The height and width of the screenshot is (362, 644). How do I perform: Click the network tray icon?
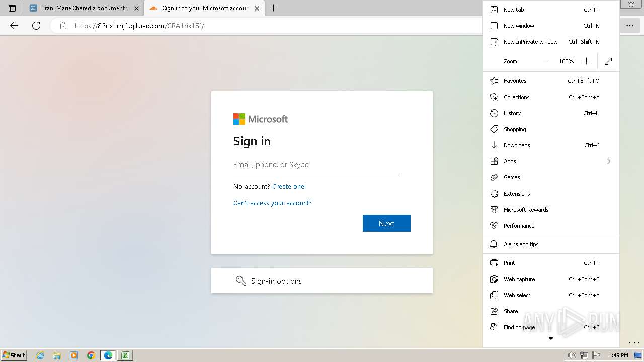pyautogui.click(x=584, y=355)
